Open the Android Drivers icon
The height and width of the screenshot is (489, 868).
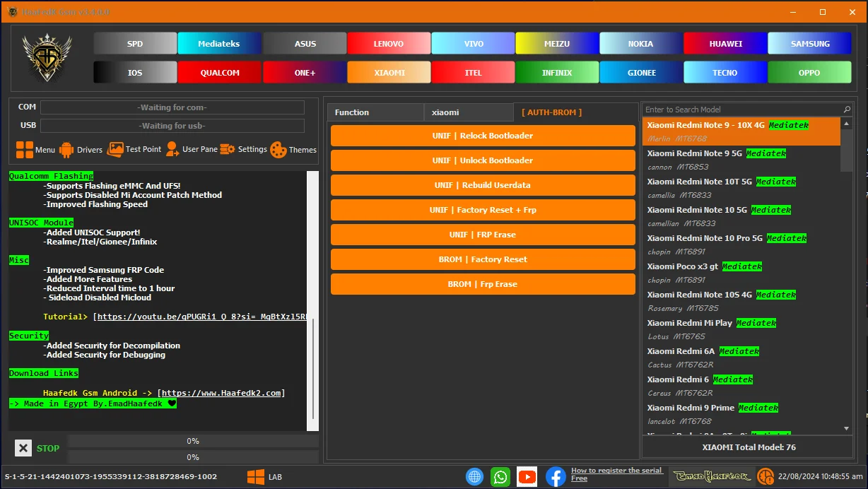(x=66, y=150)
